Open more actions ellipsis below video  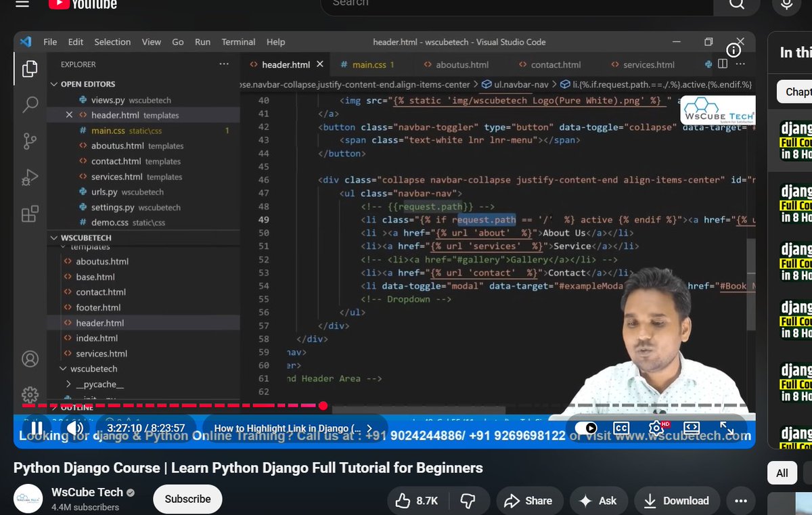741,501
